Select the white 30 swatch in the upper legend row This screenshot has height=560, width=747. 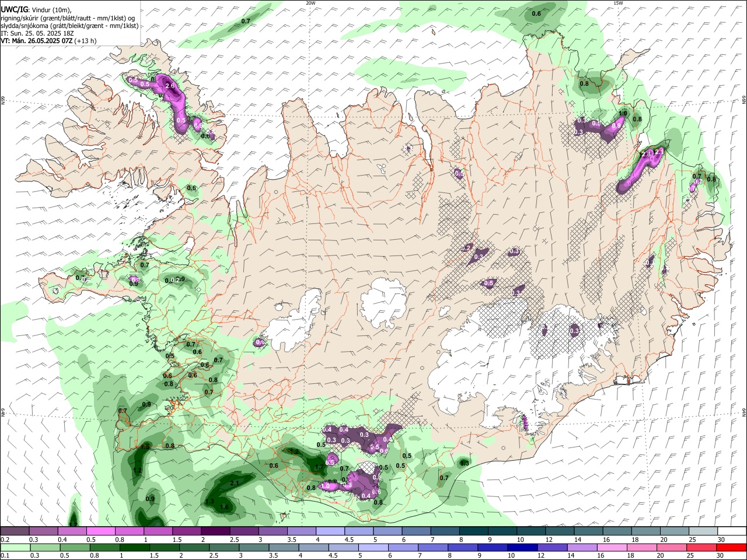coord(731,531)
